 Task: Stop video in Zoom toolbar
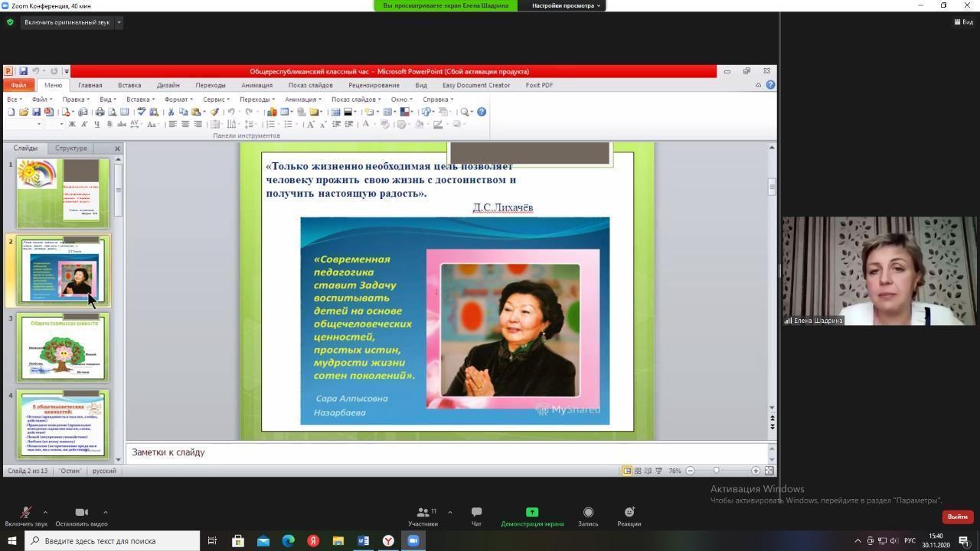click(x=81, y=513)
